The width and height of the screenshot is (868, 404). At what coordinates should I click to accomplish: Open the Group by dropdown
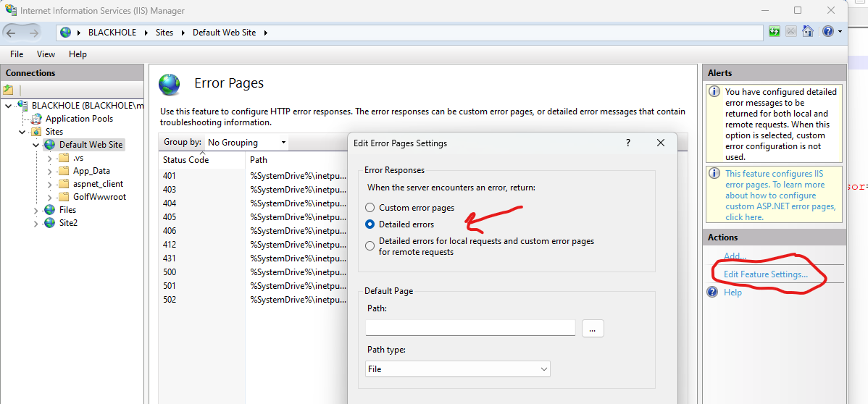[x=247, y=142]
